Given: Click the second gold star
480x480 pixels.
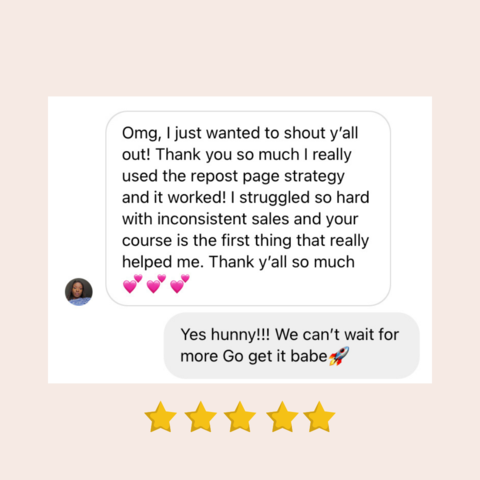Looking at the screenshot, I should [x=200, y=417].
